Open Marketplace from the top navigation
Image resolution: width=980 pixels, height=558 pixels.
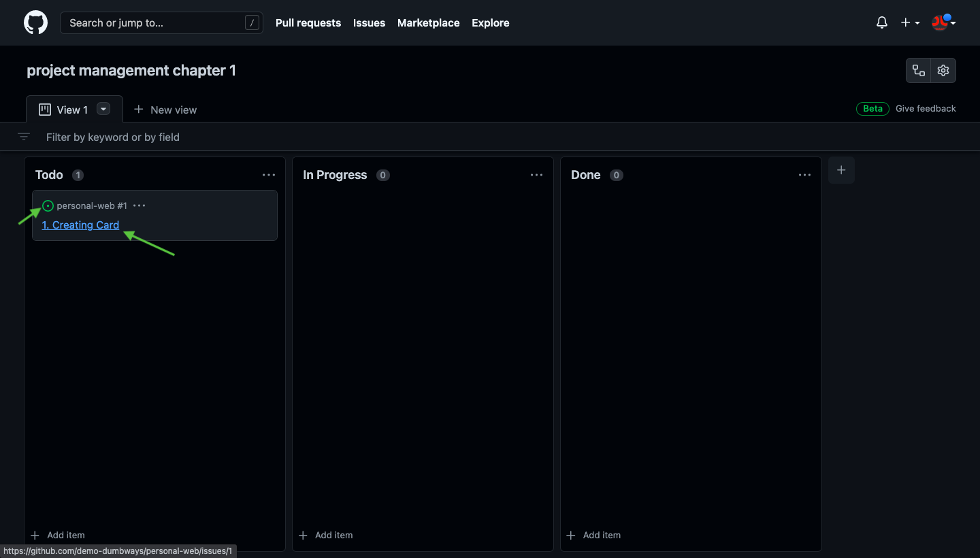click(x=428, y=22)
